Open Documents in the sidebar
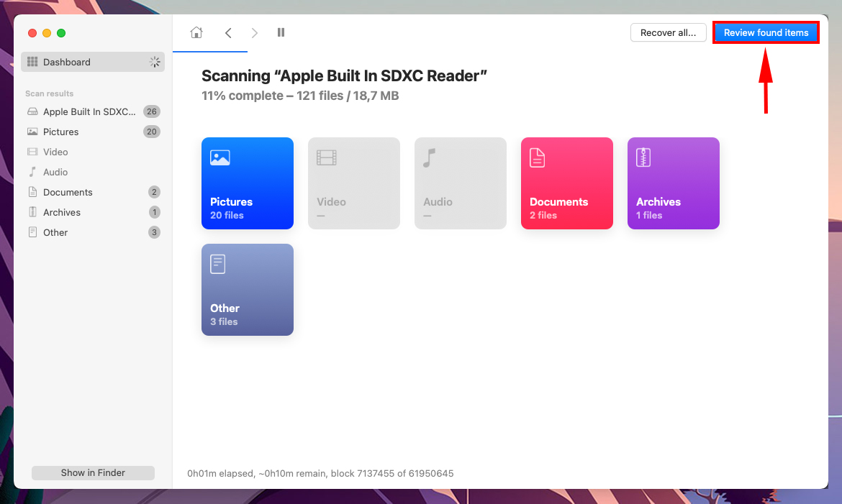This screenshot has width=842, height=504. point(93,192)
